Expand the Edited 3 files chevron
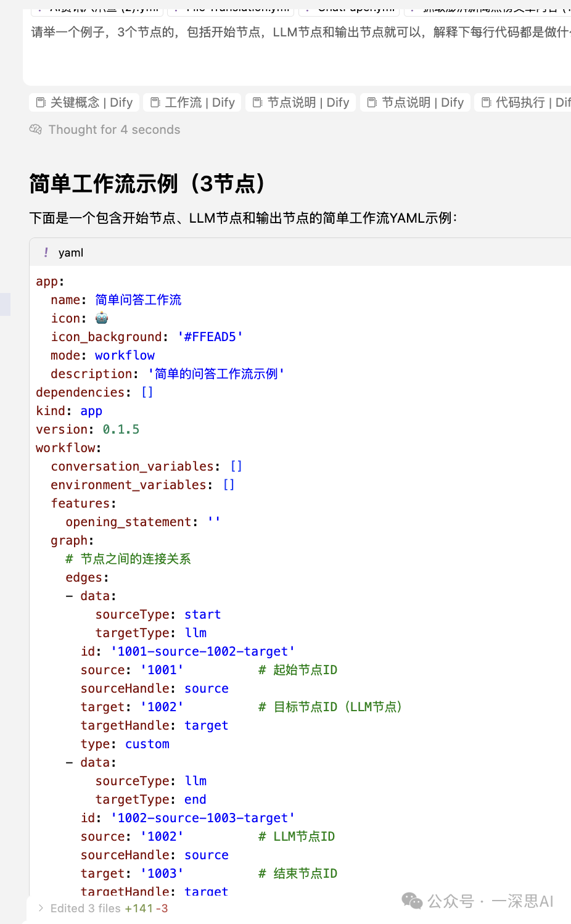 41,908
